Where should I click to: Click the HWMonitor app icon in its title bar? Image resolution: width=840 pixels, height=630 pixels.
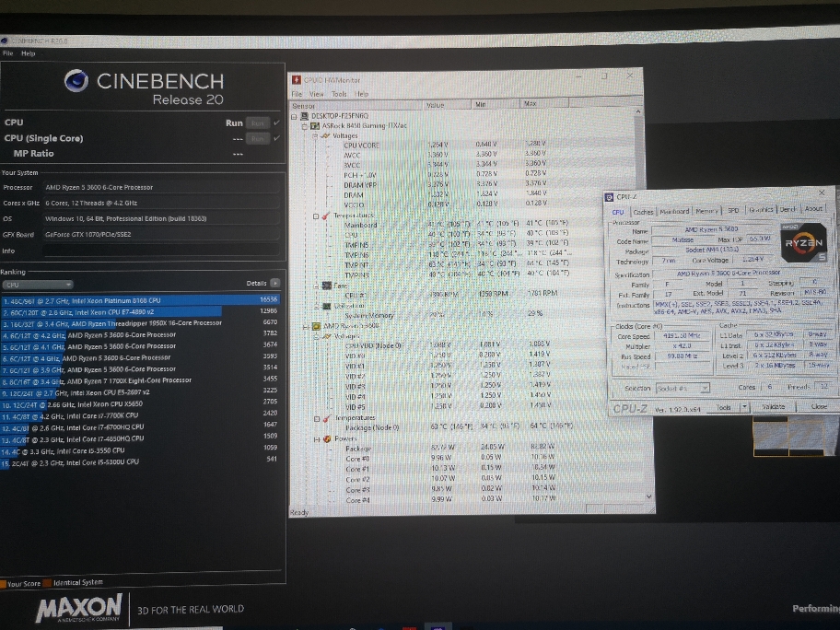click(297, 80)
